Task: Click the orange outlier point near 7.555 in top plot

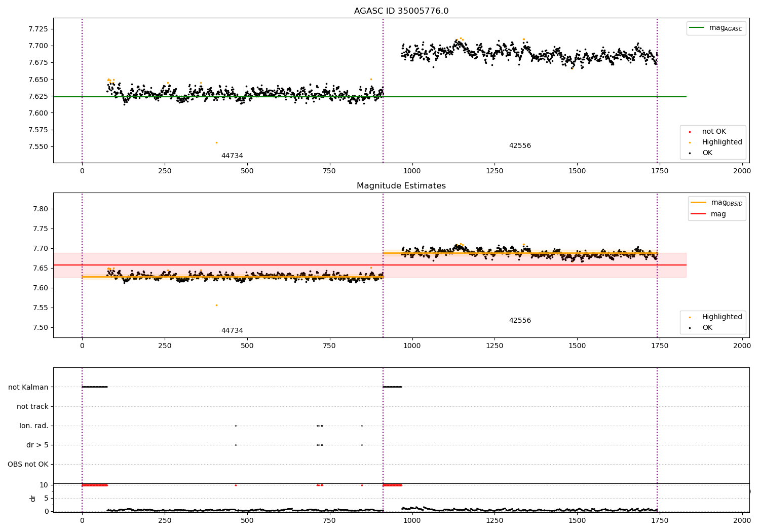Action: coord(216,142)
